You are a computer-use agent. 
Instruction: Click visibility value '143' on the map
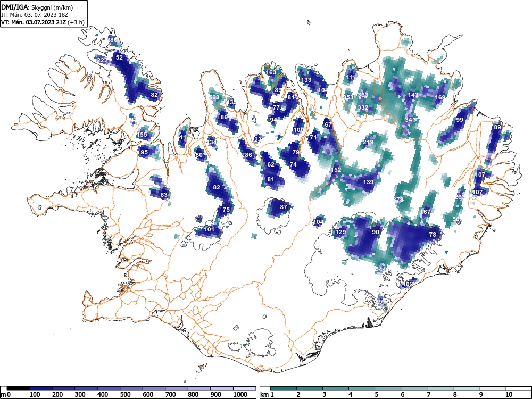coord(413,95)
